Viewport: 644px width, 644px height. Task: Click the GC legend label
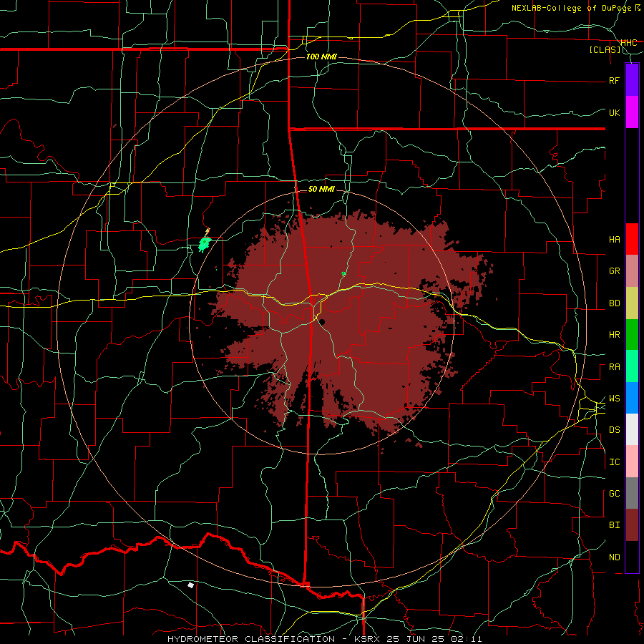pyautogui.click(x=614, y=494)
